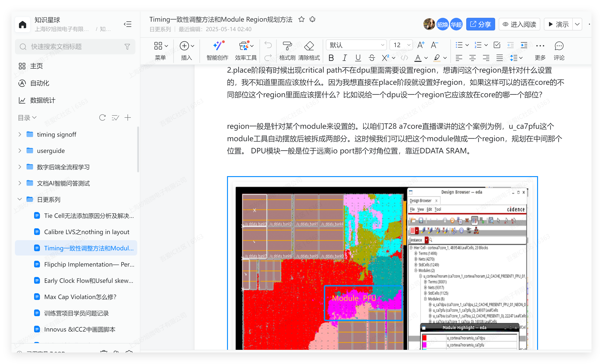
Task: Toggle strikethrough text style
Action: pyautogui.click(x=371, y=58)
